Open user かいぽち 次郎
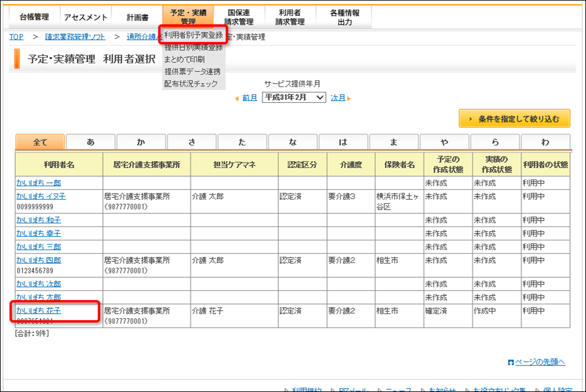 39,284
